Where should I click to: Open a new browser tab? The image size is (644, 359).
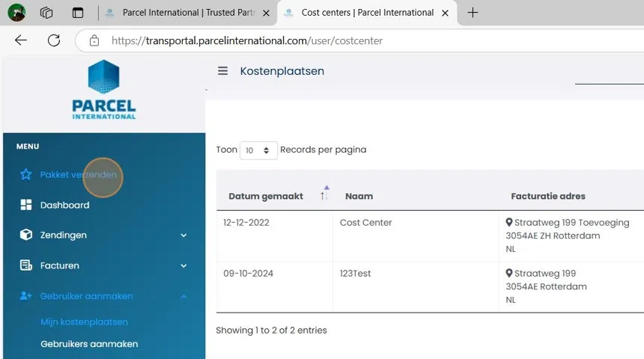pyautogui.click(x=473, y=13)
